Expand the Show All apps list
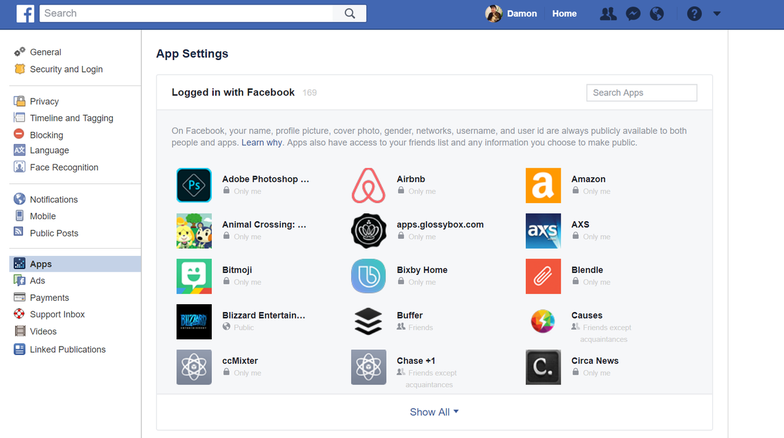Image resolution: width=784 pixels, height=438 pixels. (435, 412)
